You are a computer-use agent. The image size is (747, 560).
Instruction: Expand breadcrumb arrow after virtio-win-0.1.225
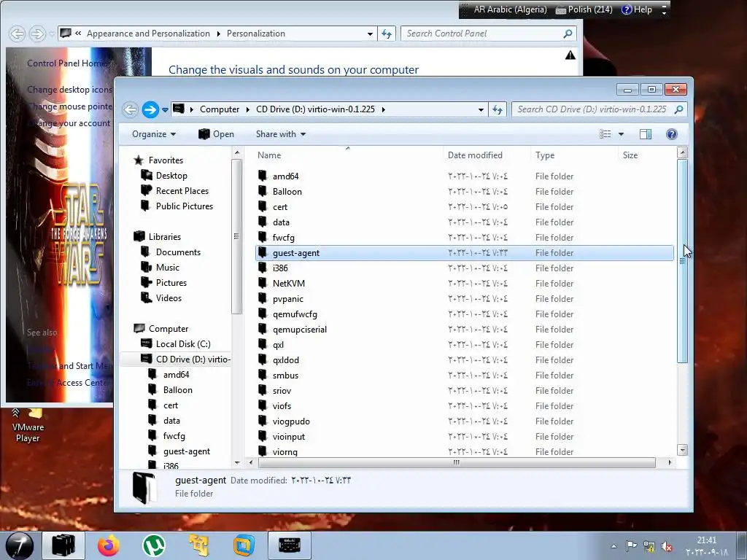[383, 109]
